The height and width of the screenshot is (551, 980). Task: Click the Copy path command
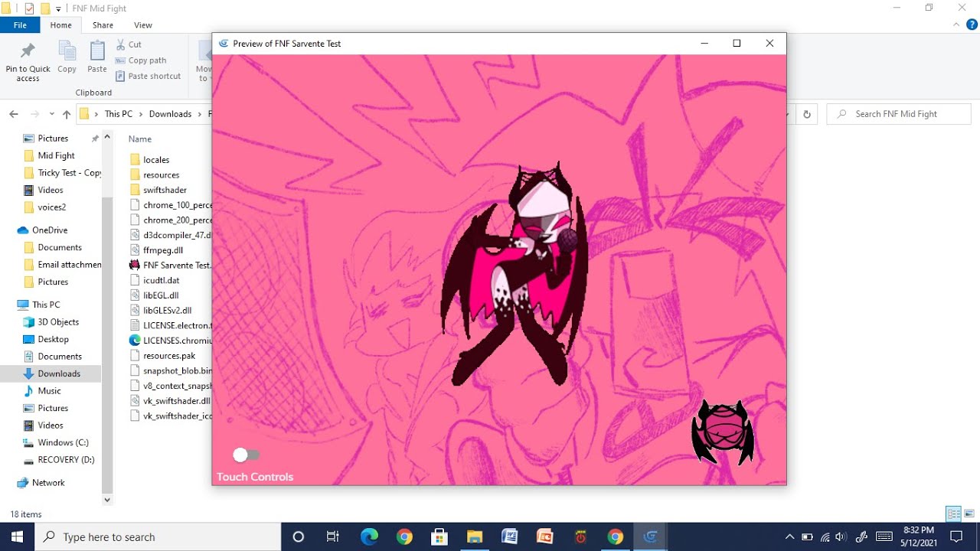141,60
